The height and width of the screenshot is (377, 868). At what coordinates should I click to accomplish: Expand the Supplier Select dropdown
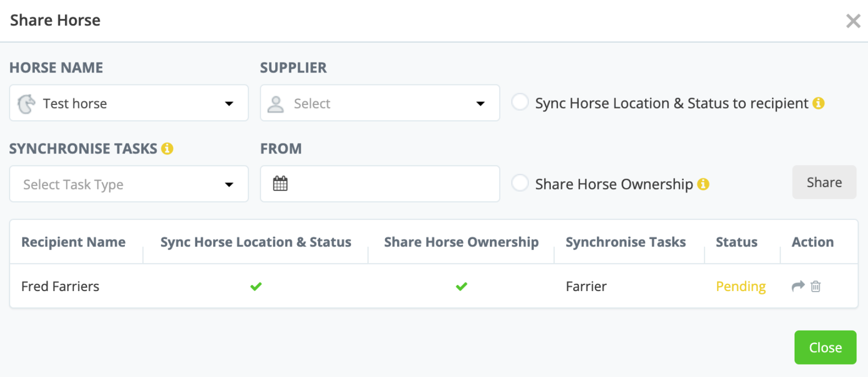point(380,103)
